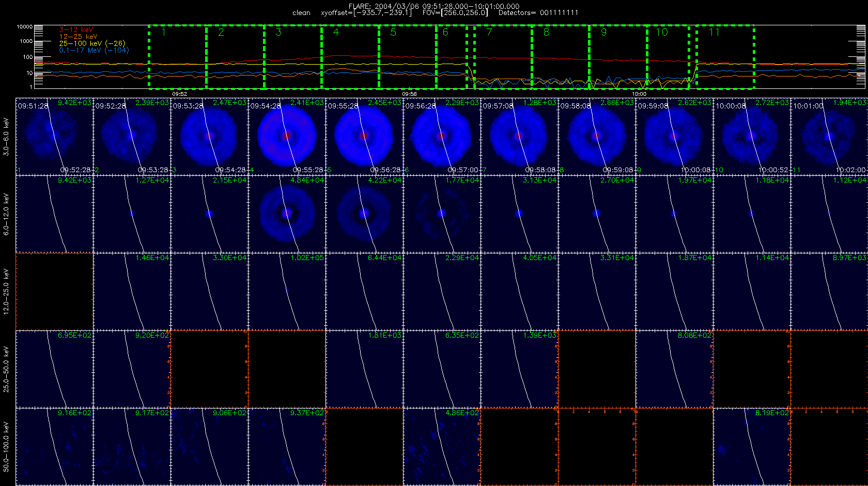
Task: Click the 10000 label on light curve y-axis
Action: point(25,27)
